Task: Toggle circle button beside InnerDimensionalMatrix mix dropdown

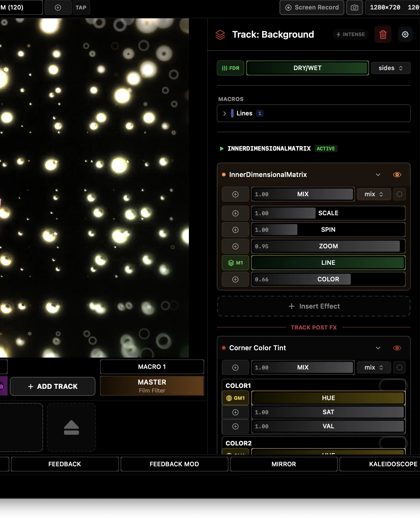Action: pos(399,194)
